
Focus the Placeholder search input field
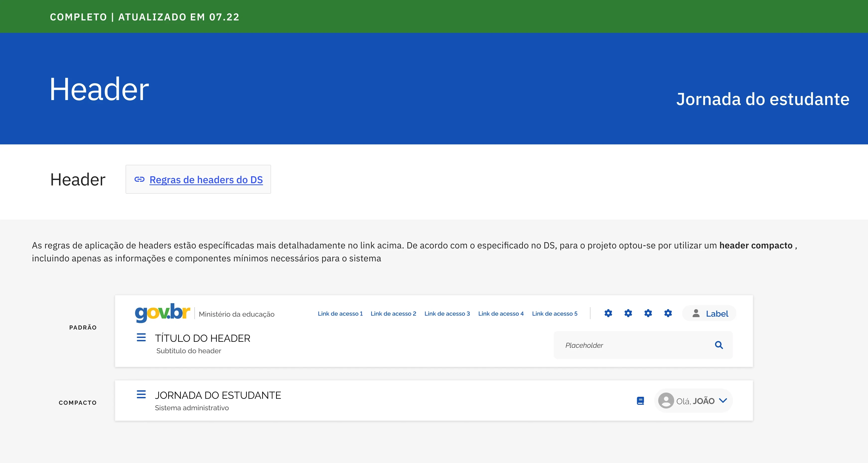coord(634,345)
